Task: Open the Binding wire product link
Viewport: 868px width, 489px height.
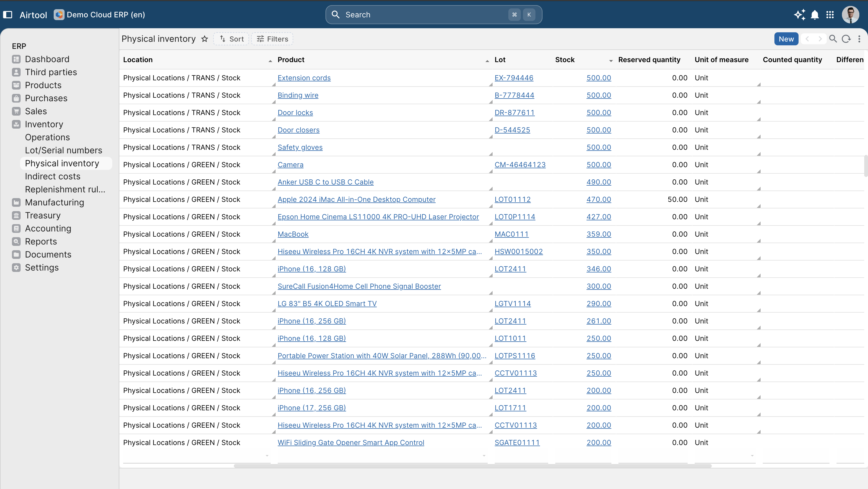Action: (x=298, y=95)
